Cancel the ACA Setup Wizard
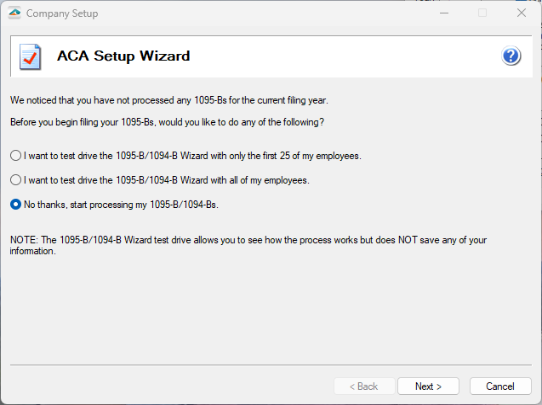542x405 pixels. (500, 386)
